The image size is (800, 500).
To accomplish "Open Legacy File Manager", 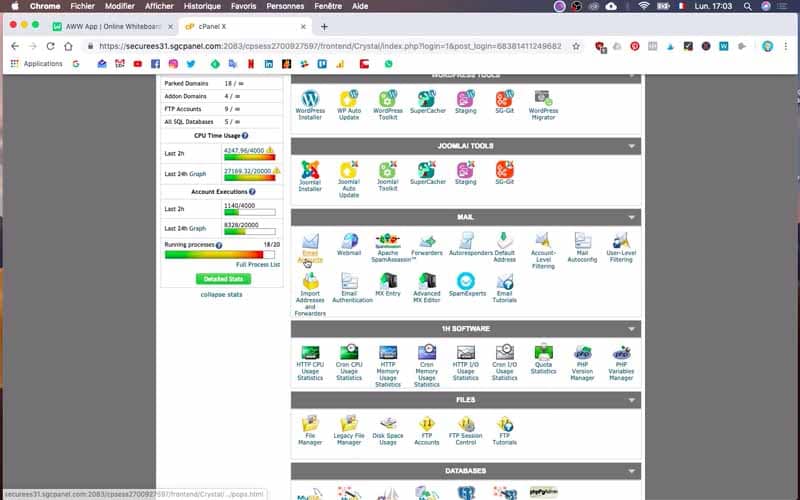I will pyautogui.click(x=349, y=431).
